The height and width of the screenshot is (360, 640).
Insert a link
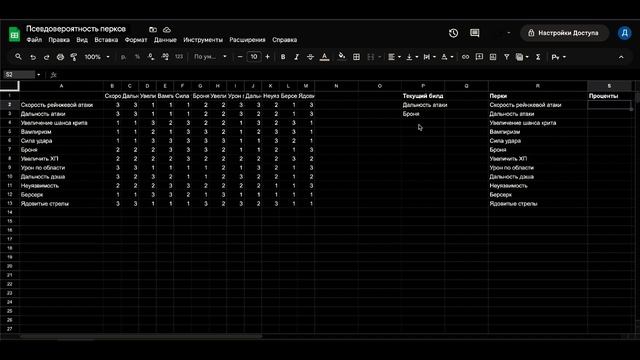(x=465, y=57)
